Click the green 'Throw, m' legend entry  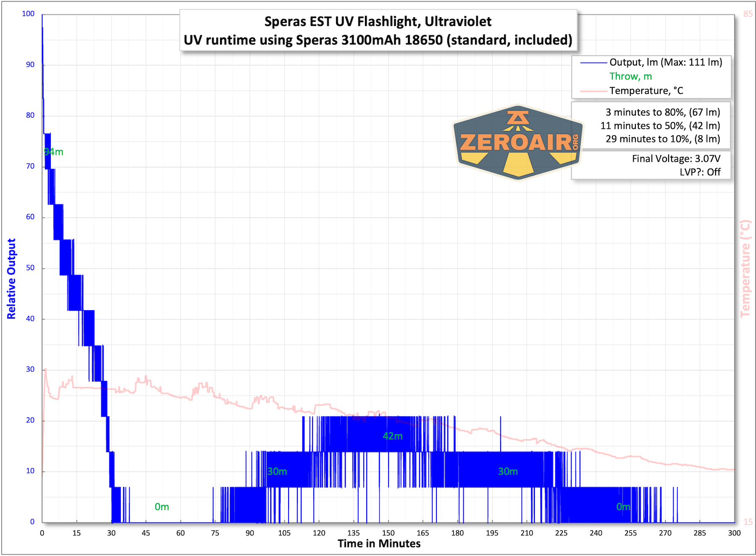630,76
